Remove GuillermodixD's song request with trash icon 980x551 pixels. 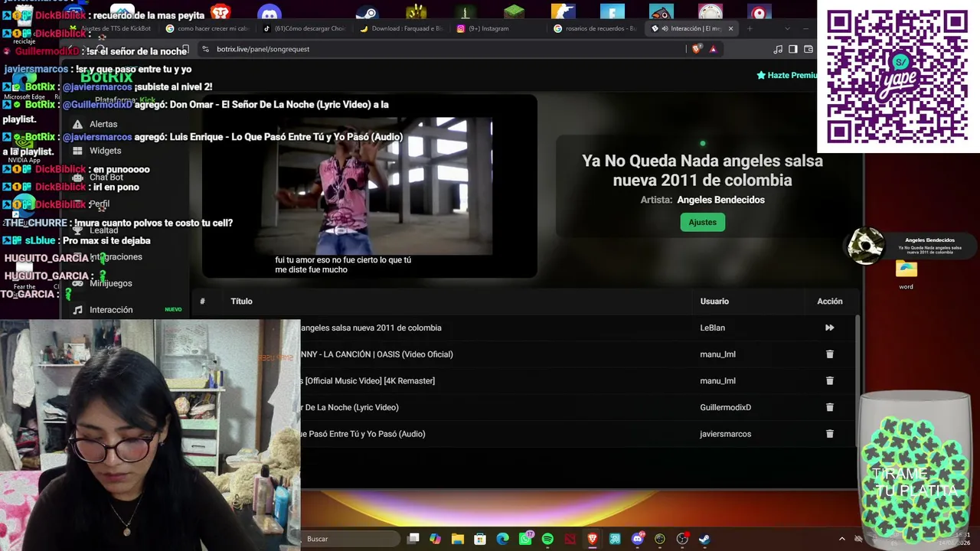click(829, 407)
